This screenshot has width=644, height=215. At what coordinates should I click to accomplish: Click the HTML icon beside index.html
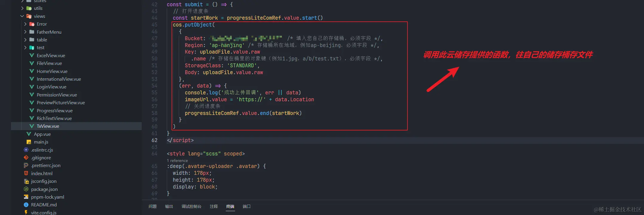[26, 173]
